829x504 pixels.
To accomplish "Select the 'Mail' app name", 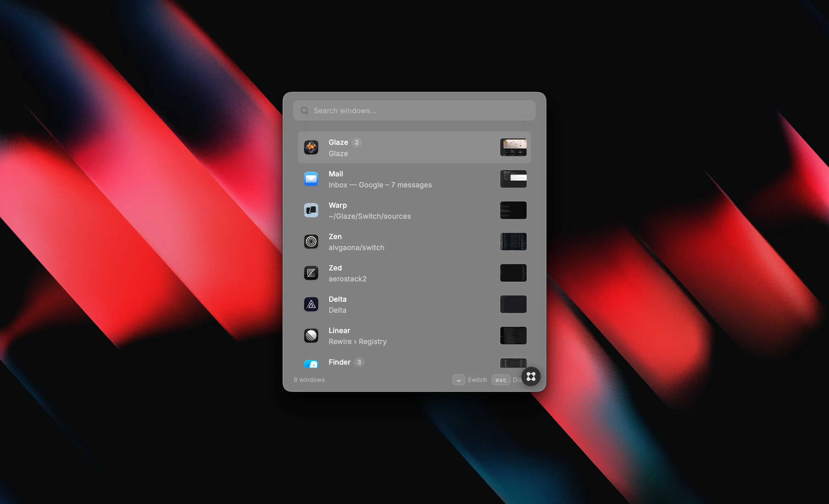I will [x=335, y=174].
